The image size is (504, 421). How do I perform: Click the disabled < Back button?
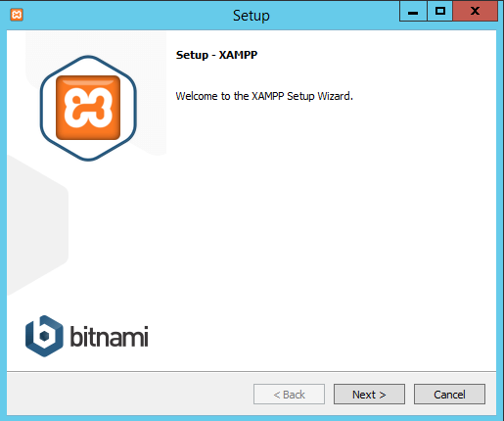(x=289, y=395)
